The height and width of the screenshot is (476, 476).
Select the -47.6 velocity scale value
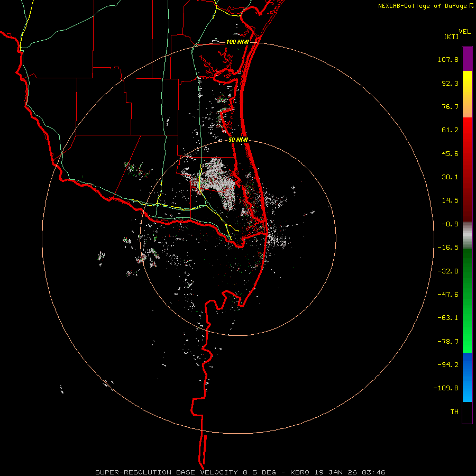point(448,295)
